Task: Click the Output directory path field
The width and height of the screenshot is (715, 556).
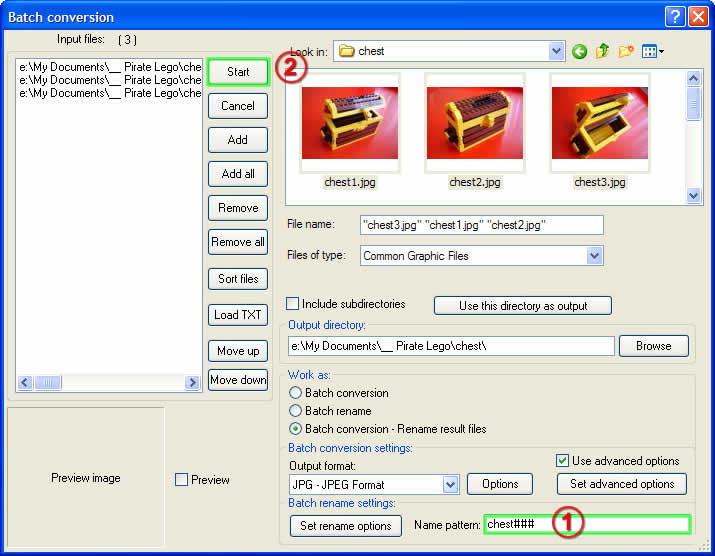Action: (x=451, y=346)
